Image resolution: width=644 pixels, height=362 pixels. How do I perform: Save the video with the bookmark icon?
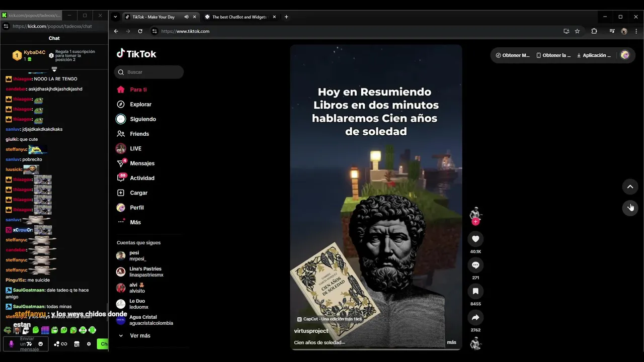click(x=475, y=291)
